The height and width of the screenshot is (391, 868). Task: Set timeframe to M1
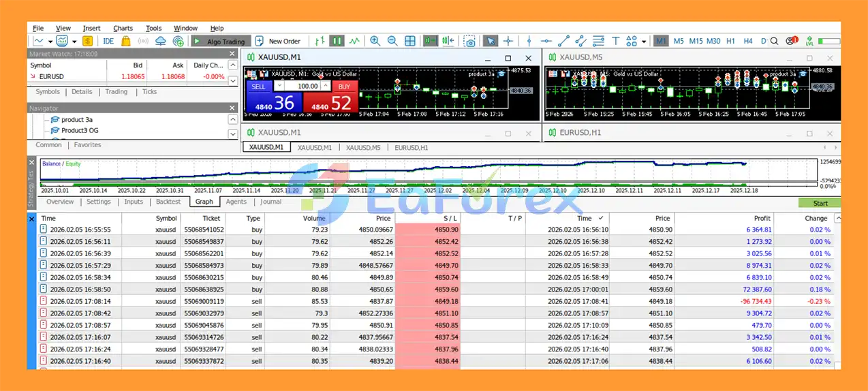click(x=661, y=41)
